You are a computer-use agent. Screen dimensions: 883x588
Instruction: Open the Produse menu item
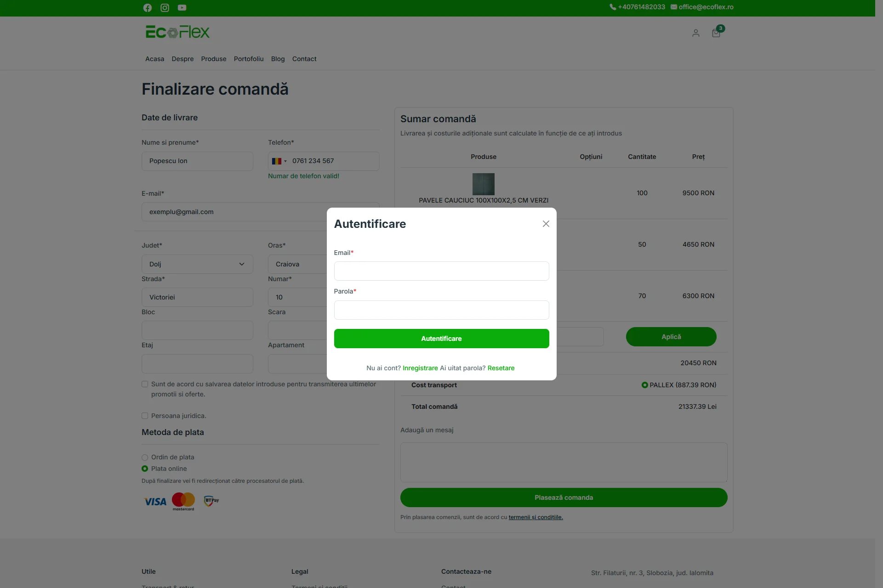214,59
